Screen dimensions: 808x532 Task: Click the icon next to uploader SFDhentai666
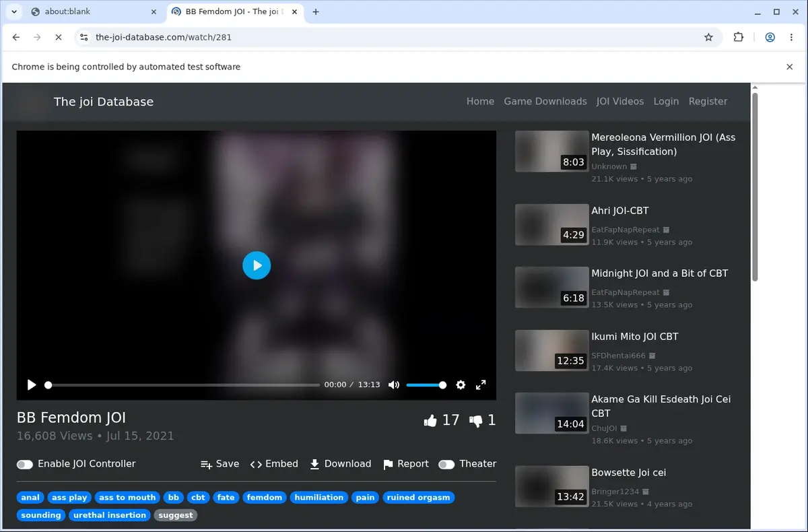(652, 356)
